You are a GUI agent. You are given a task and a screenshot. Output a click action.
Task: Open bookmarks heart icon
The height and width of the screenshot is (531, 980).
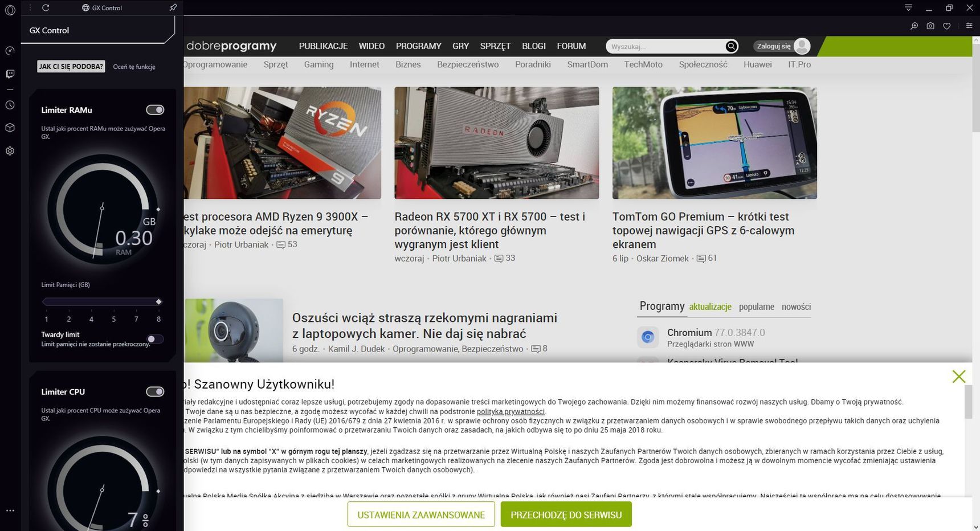tap(947, 26)
